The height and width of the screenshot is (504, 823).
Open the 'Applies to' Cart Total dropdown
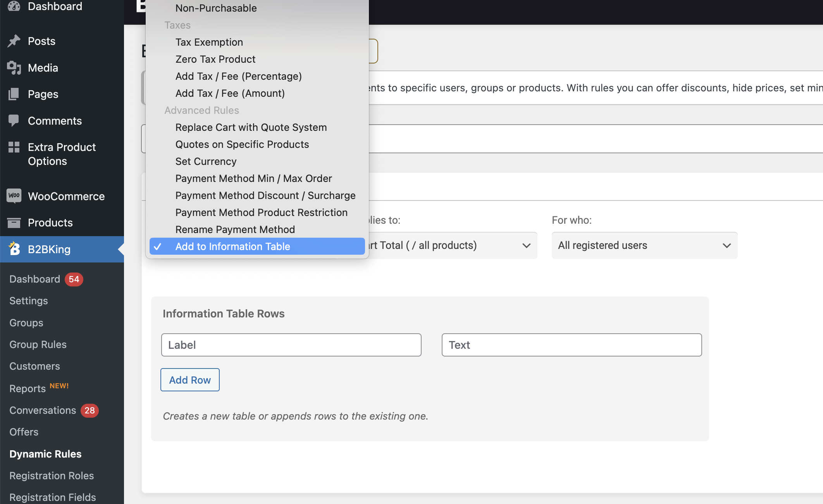(453, 245)
